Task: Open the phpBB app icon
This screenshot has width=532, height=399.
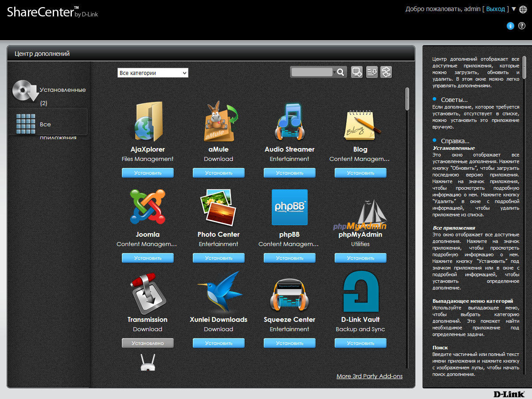Action: [x=289, y=207]
